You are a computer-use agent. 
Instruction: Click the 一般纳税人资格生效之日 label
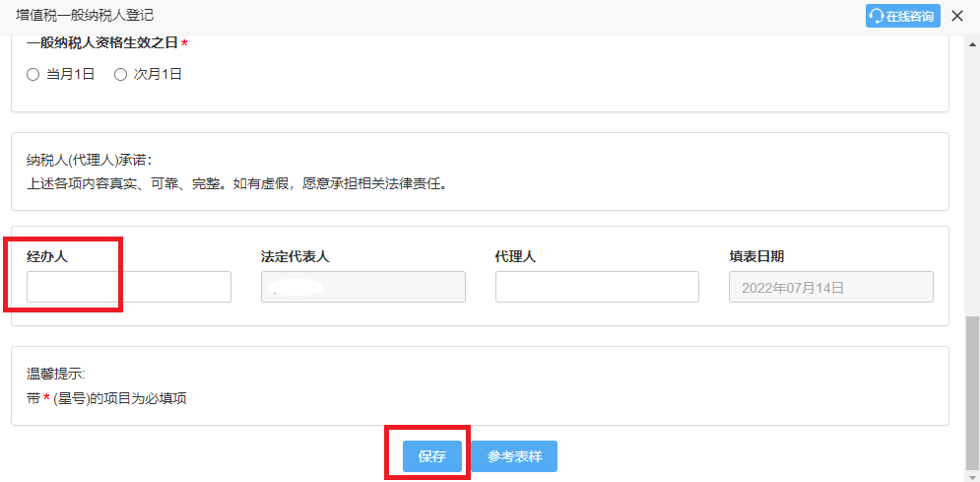[103, 43]
